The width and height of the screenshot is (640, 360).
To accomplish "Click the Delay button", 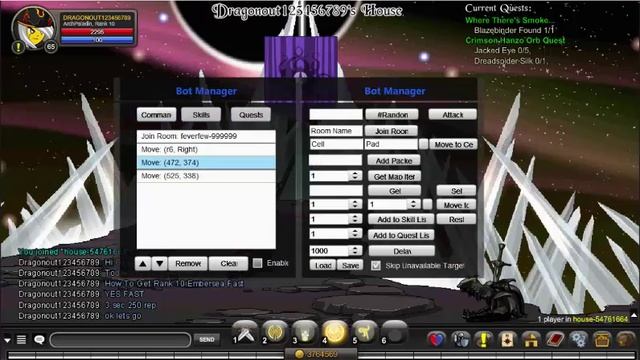I will click(402, 251).
